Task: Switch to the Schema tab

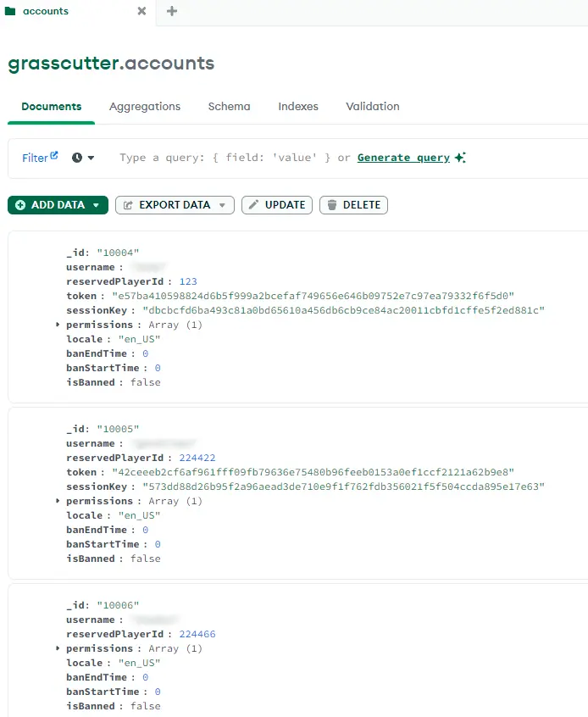Action: 229,107
